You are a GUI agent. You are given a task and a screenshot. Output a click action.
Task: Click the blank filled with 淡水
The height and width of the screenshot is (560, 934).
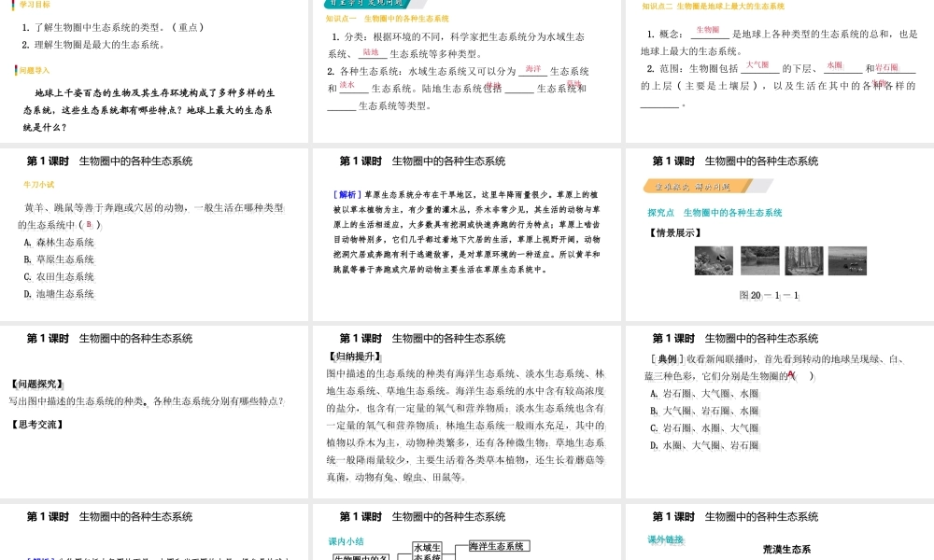[x=353, y=87]
